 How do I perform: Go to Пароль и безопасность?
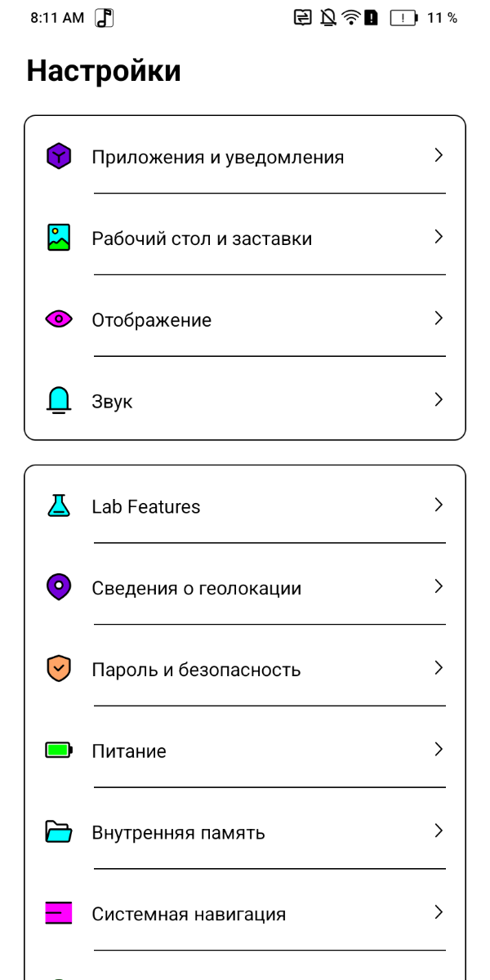tap(196, 670)
